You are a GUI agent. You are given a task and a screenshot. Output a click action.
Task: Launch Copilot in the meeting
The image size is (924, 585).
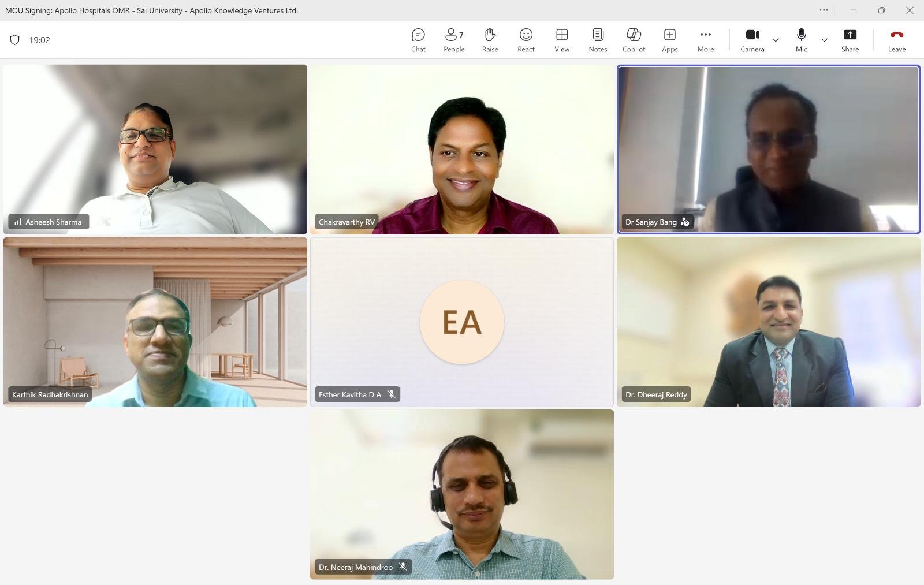pos(634,40)
